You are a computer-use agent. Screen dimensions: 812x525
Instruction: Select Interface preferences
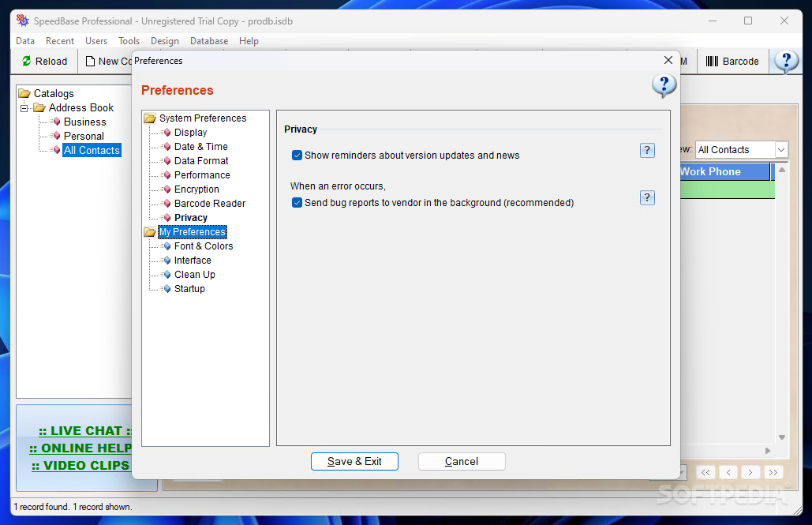[193, 261]
